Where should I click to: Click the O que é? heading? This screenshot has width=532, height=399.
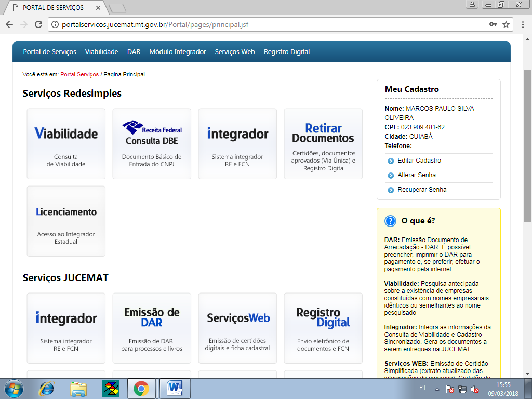tap(418, 221)
